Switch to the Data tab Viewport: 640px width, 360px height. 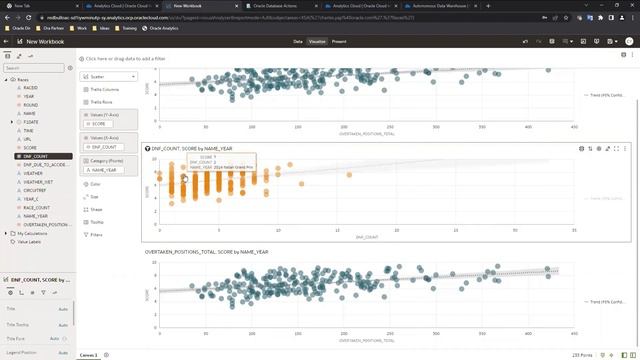coord(298,42)
